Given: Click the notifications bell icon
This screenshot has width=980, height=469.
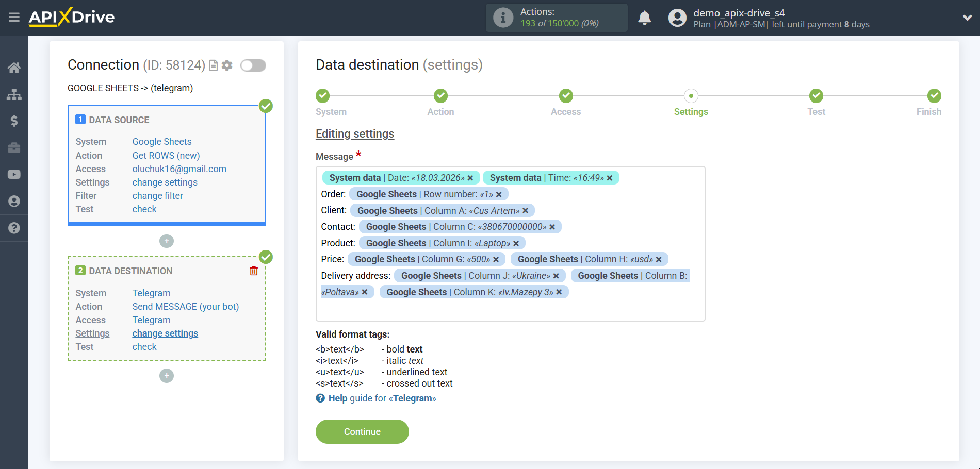Looking at the screenshot, I should tap(644, 18).
